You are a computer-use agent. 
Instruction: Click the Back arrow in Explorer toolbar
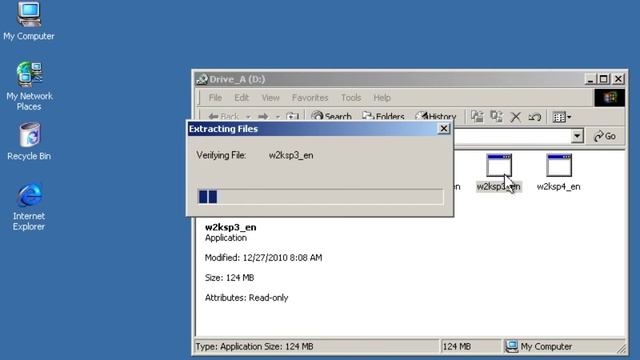(224, 117)
